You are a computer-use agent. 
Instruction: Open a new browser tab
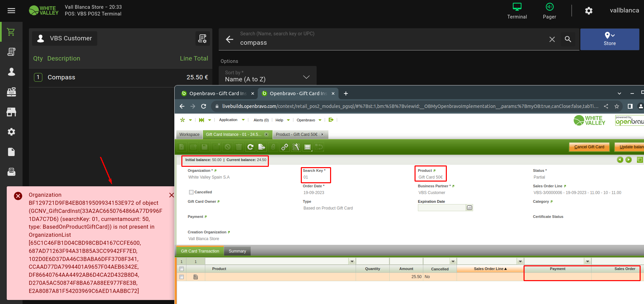[346, 93]
